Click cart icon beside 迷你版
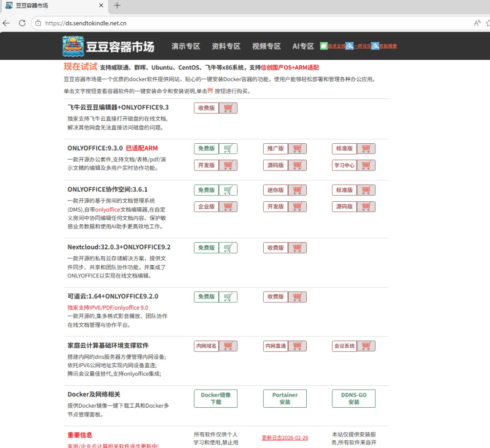 click(297, 190)
